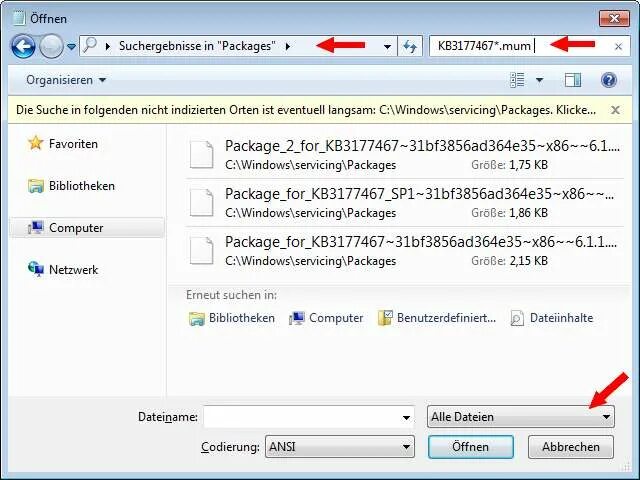Search again in Benutzerdefiniert...

click(437, 318)
